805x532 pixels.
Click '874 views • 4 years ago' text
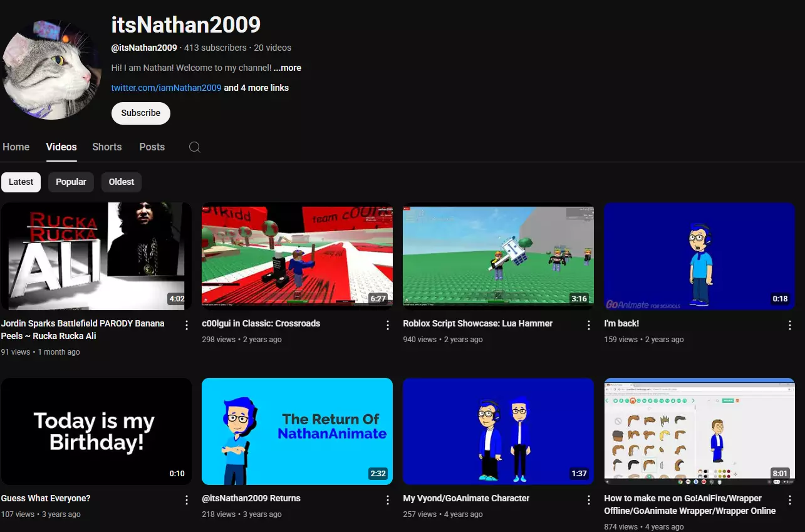pyautogui.click(x=644, y=527)
